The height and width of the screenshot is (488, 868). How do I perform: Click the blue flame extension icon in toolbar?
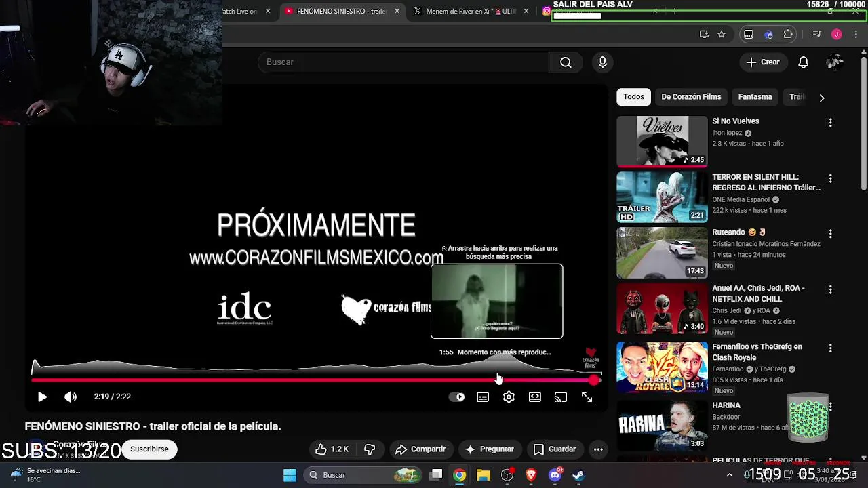tap(768, 35)
